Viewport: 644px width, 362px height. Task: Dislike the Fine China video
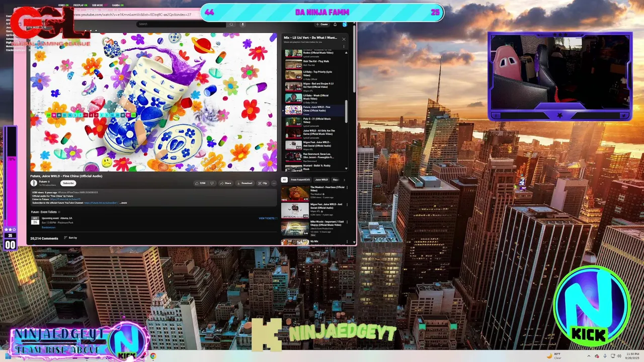tap(212, 183)
